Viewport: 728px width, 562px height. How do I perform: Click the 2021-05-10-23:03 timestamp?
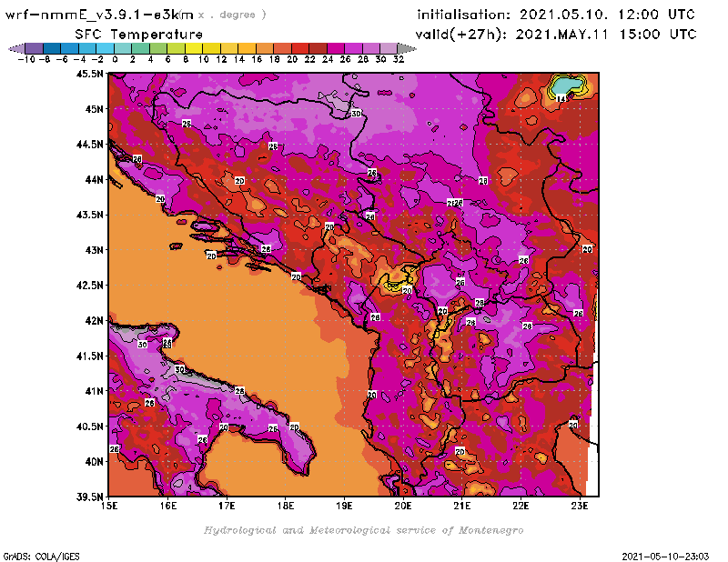pyautogui.click(x=665, y=557)
